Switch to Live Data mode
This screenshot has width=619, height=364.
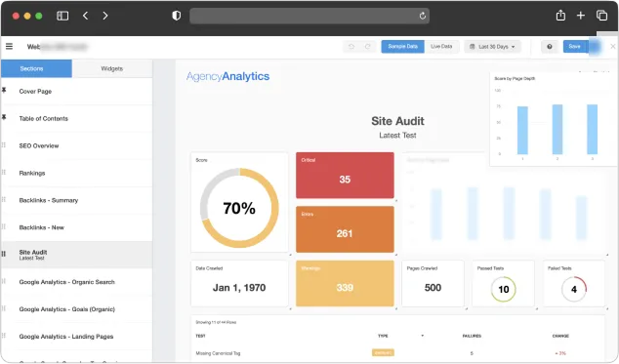pos(441,47)
